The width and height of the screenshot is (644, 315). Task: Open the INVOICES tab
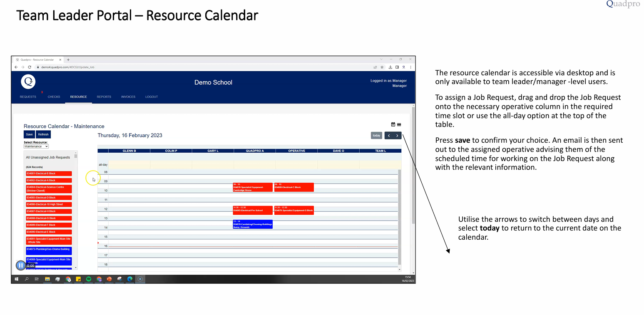click(128, 97)
